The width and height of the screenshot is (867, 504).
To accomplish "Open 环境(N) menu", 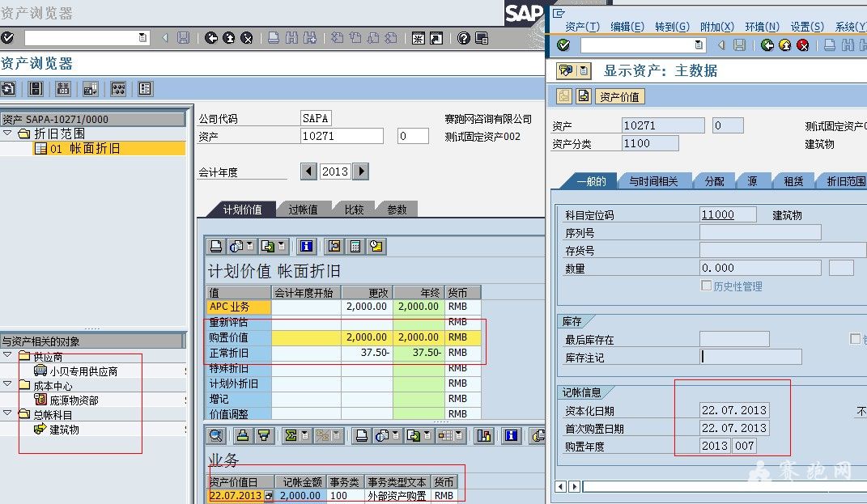I will (x=762, y=27).
